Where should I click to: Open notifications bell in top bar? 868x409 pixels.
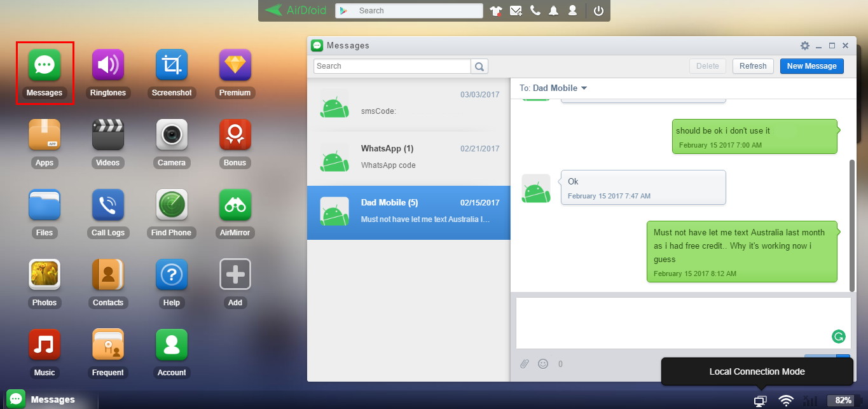(554, 11)
